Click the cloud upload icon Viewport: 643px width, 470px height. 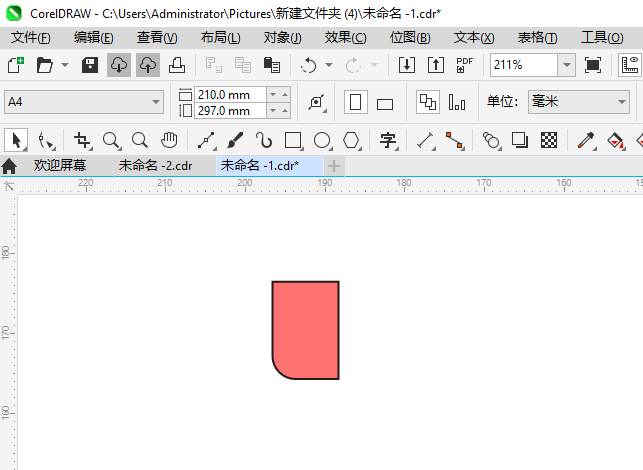[x=148, y=65]
